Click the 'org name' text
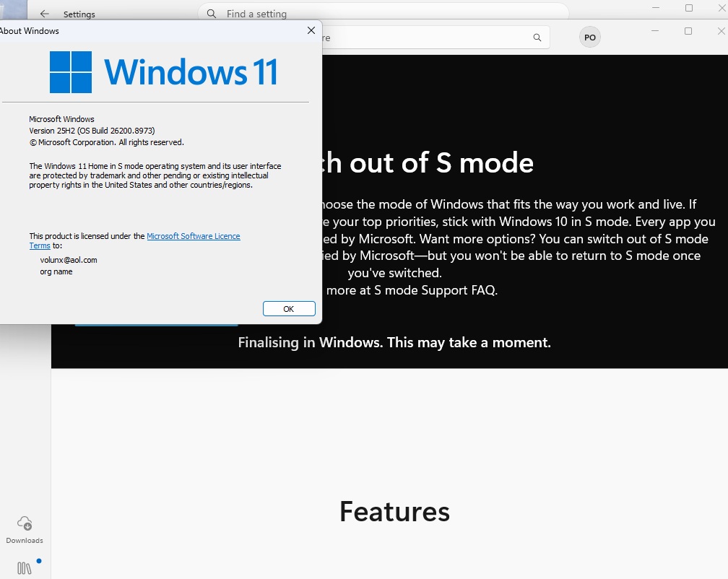 (56, 271)
